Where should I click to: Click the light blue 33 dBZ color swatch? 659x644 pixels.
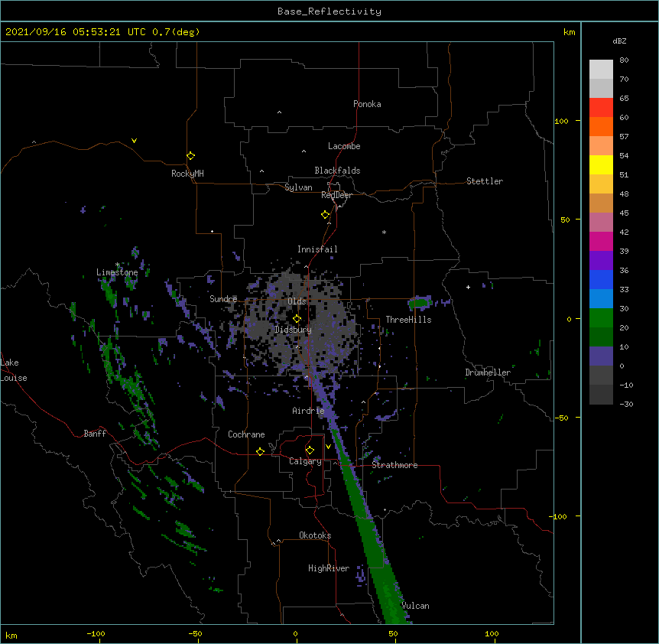tap(601, 298)
